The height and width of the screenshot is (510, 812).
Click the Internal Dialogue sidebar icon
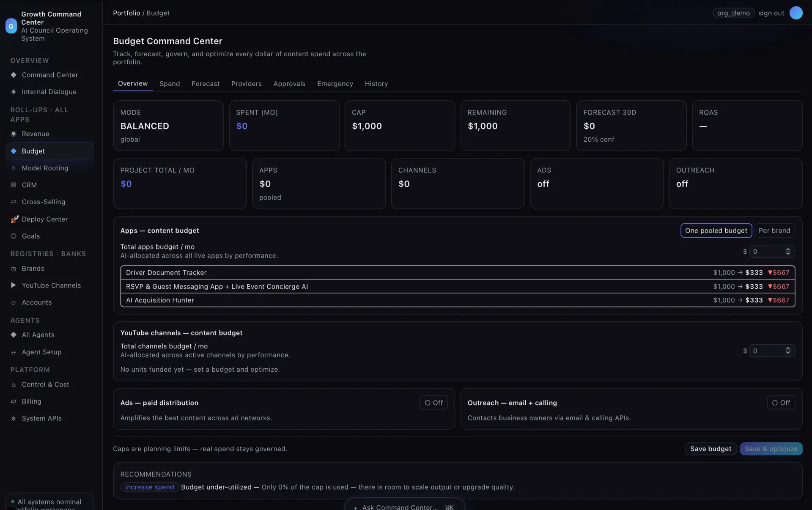pos(14,92)
